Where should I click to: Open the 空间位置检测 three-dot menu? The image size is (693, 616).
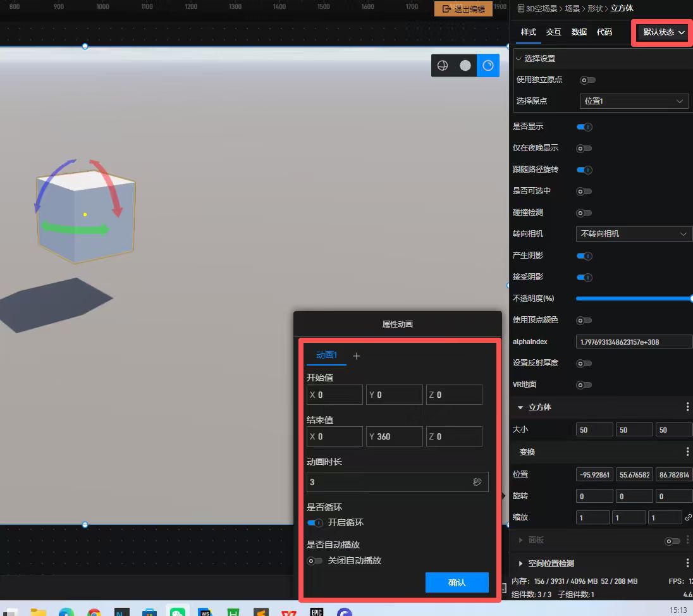tap(687, 563)
